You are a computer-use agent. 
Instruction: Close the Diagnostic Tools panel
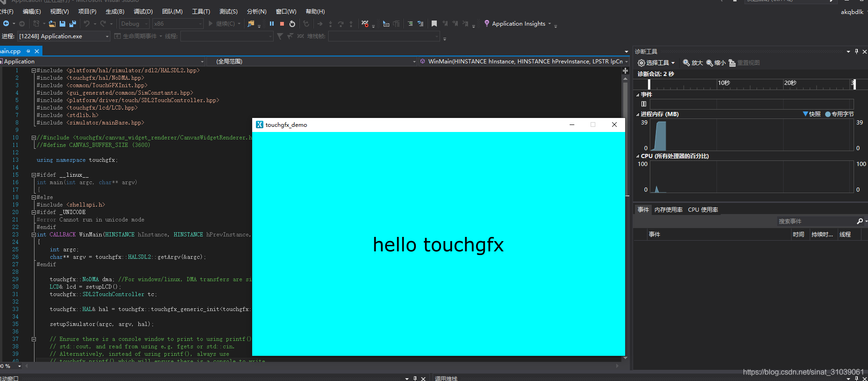(865, 51)
